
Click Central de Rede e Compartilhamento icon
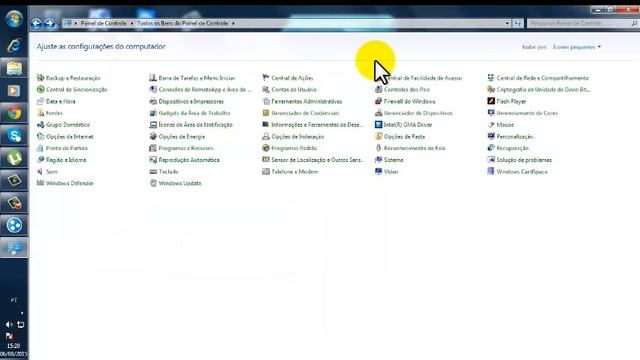coord(491,78)
